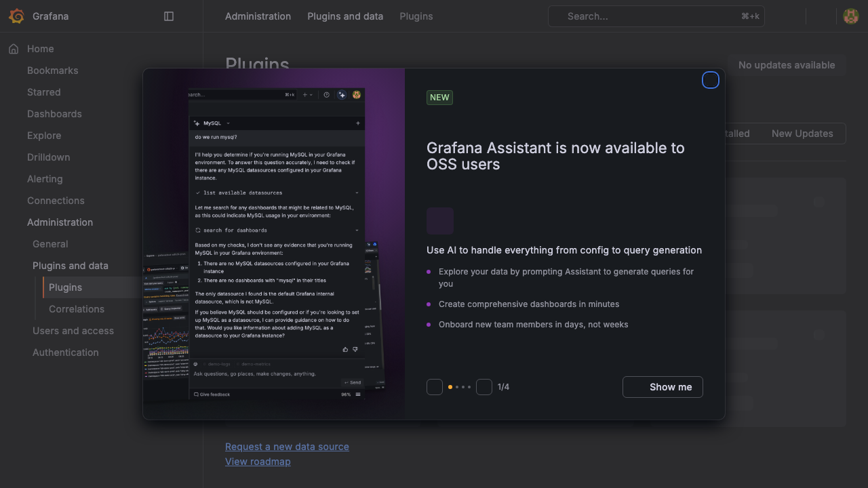Toggle the sidebar dock menu icon
The image size is (868, 488).
pyautogui.click(x=169, y=16)
